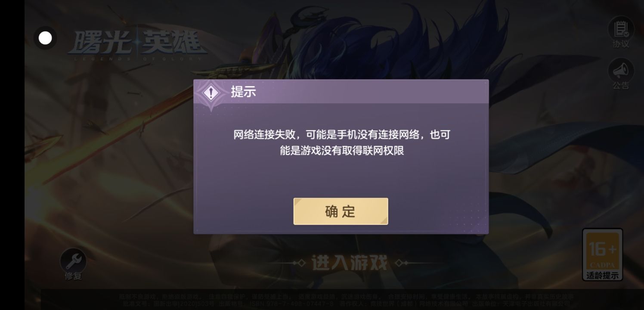Click the ISBN approval number footer line

tap(344, 304)
